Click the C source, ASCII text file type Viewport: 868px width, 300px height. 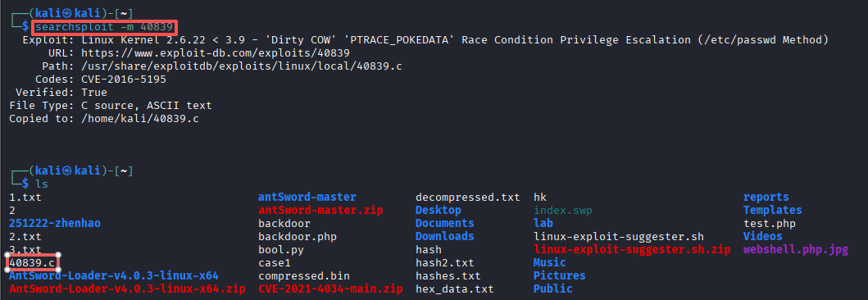[147, 105]
